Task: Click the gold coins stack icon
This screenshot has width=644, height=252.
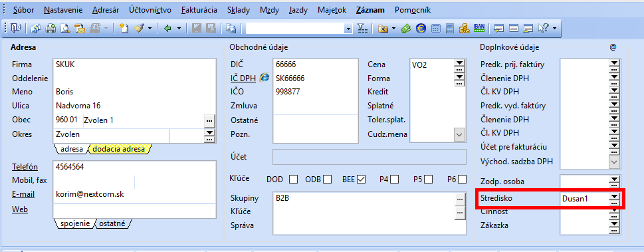Action: tap(464, 29)
